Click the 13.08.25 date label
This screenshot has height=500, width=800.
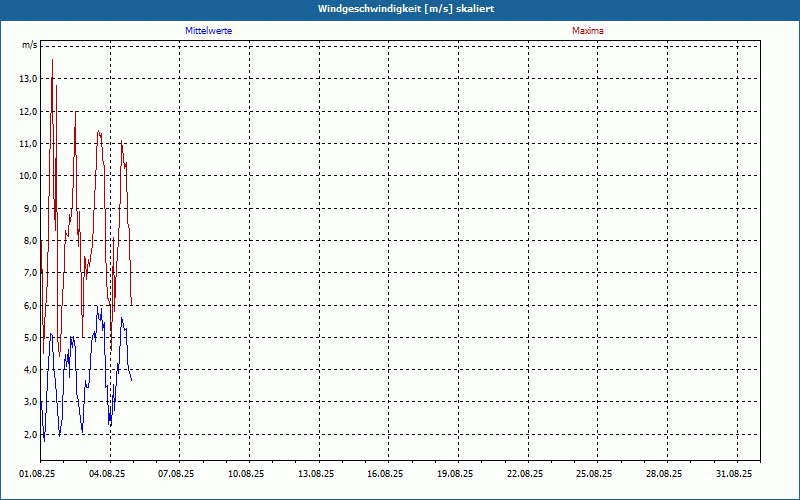pos(316,474)
